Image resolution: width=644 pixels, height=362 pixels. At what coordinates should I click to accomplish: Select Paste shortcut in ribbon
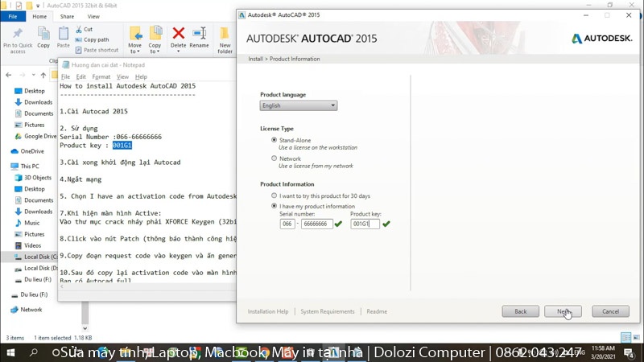[x=97, y=50]
